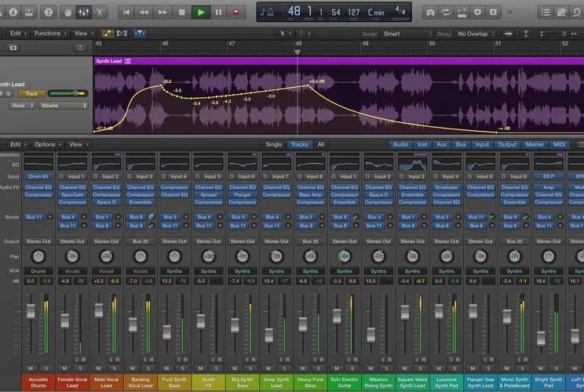Toggle Cycle mode loop arrows button
The width and height of the screenshot is (584, 392).
point(446,13)
